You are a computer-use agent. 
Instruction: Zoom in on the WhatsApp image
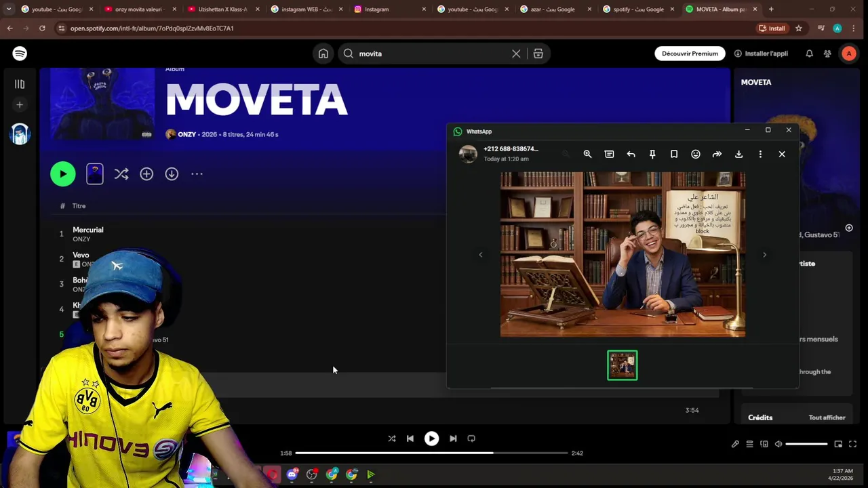(x=587, y=155)
